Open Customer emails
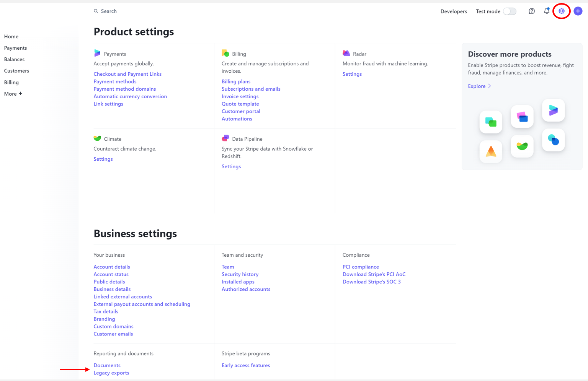 coord(113,334)
